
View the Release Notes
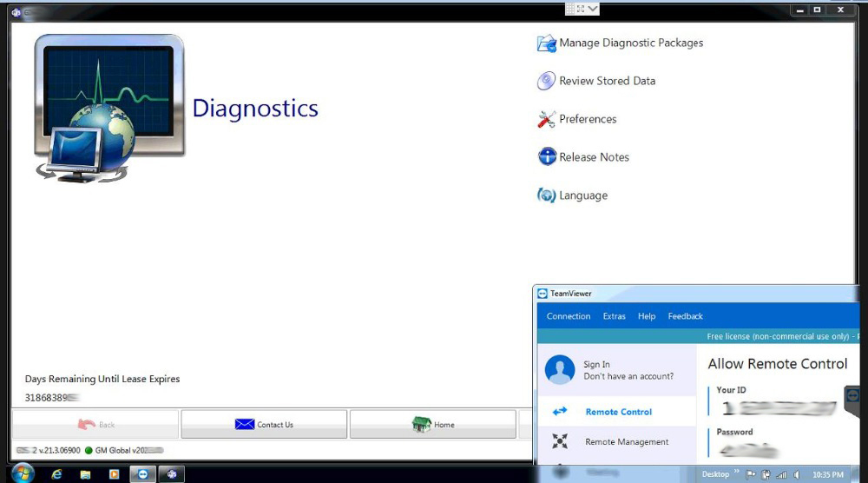tap(583, 157)
